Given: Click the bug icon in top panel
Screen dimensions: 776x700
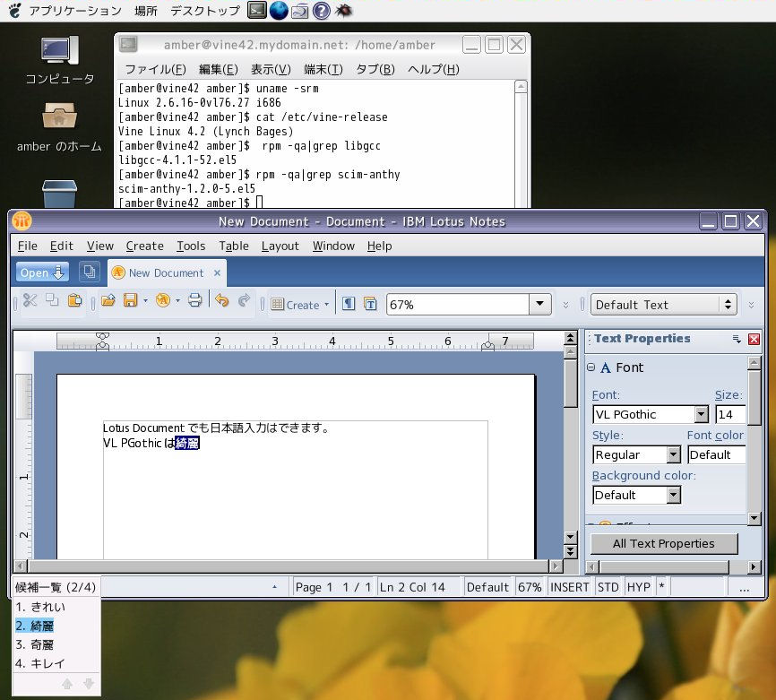Looking at the screenshot, I should coord(343,10).
